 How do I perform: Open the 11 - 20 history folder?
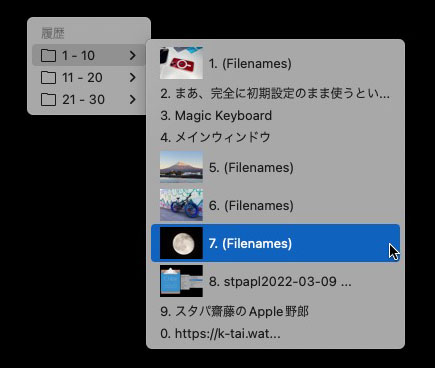[x=89, y=77]
